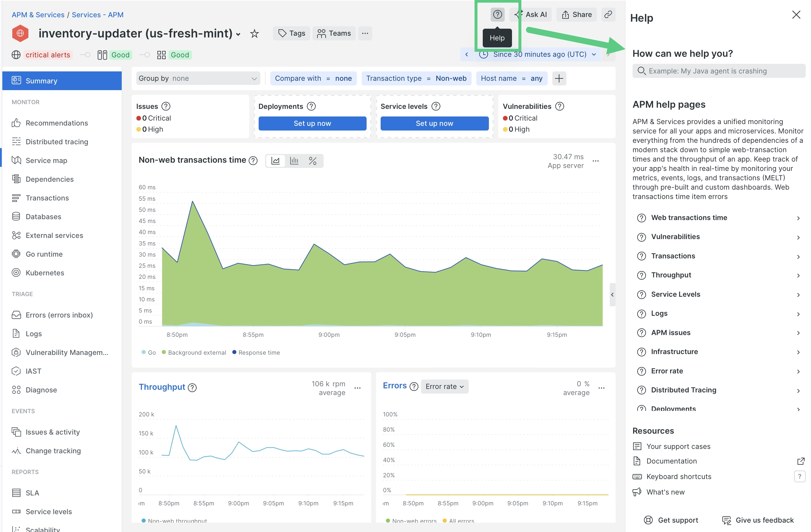Switch chart to histogram bar view
Viewport: 811px width, 532px height.
294,161
